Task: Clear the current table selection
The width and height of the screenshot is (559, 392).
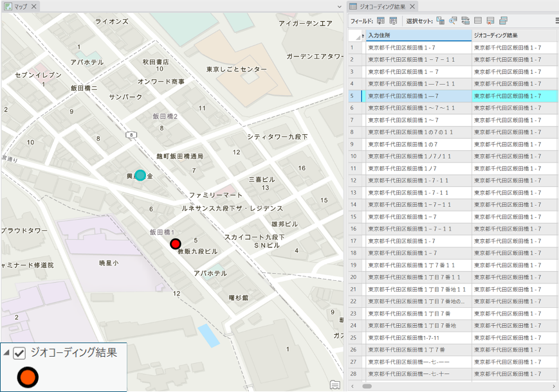Action: click(478, 21)
